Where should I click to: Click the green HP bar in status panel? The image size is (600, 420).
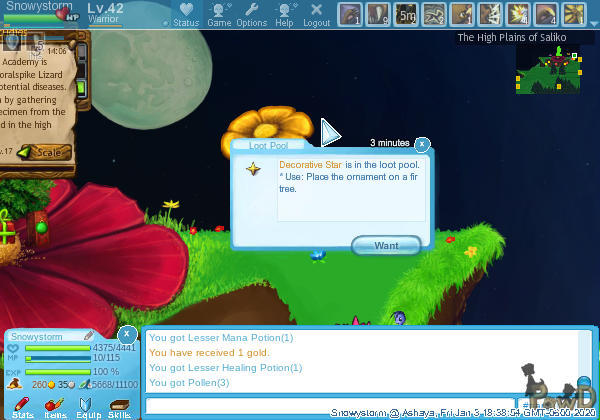point(57,348)
